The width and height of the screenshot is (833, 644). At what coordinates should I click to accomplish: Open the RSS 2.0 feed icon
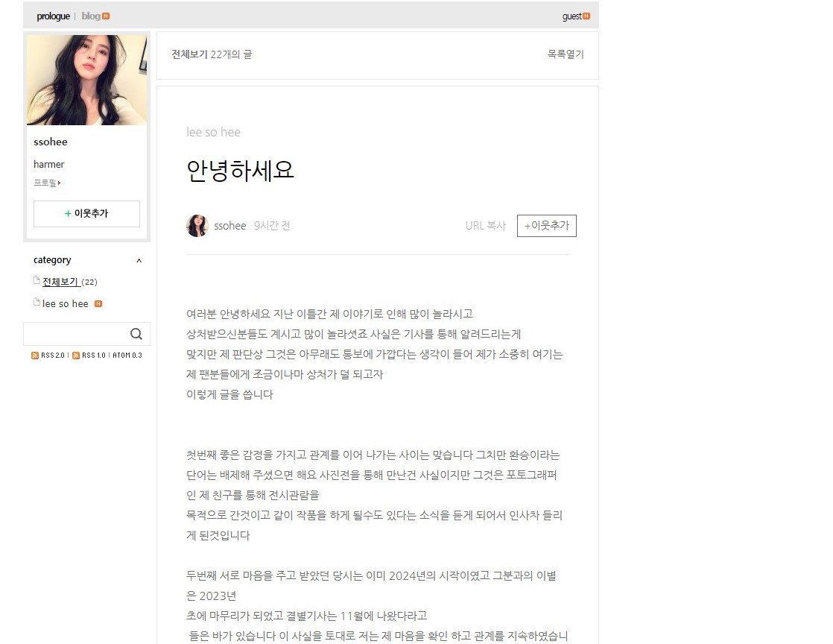pyautogui.click(x=35, y=356)
